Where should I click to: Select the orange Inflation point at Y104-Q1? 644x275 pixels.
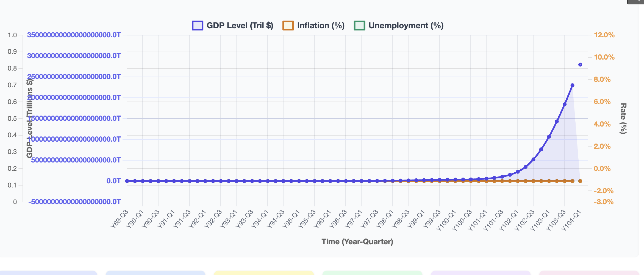coord(580,181)
